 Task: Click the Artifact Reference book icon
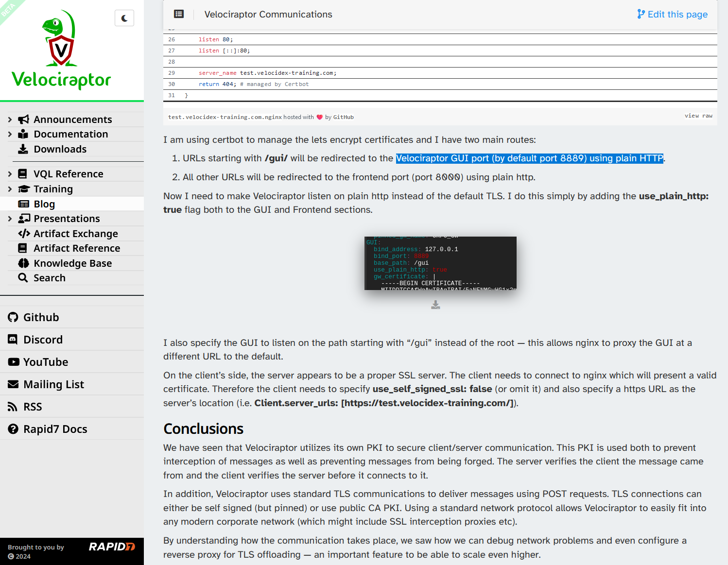tap(23, 248)
